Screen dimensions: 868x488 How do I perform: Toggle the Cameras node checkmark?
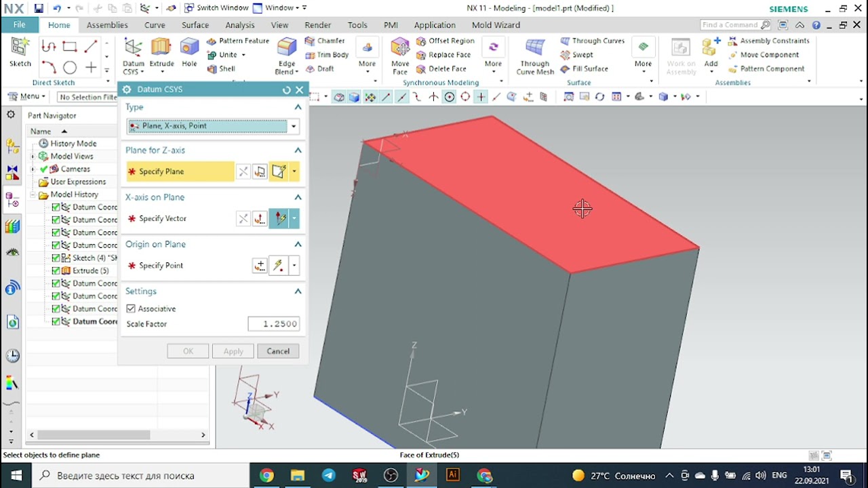[44, 169]
